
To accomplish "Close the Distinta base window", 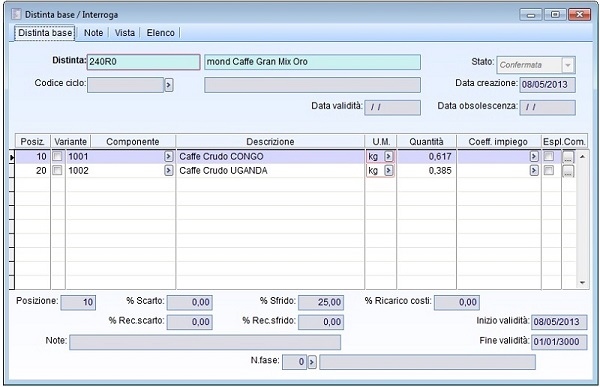I will click(x=579, y=15).
